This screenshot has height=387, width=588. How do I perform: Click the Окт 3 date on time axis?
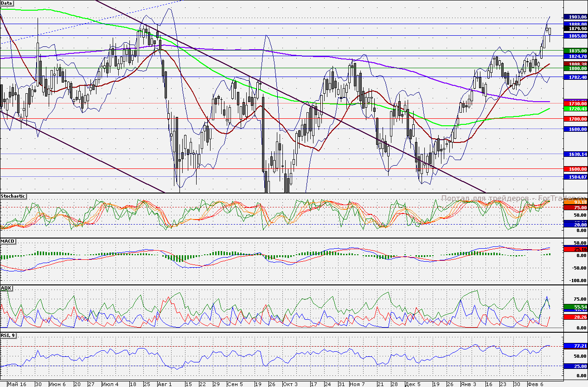point(290,384)
